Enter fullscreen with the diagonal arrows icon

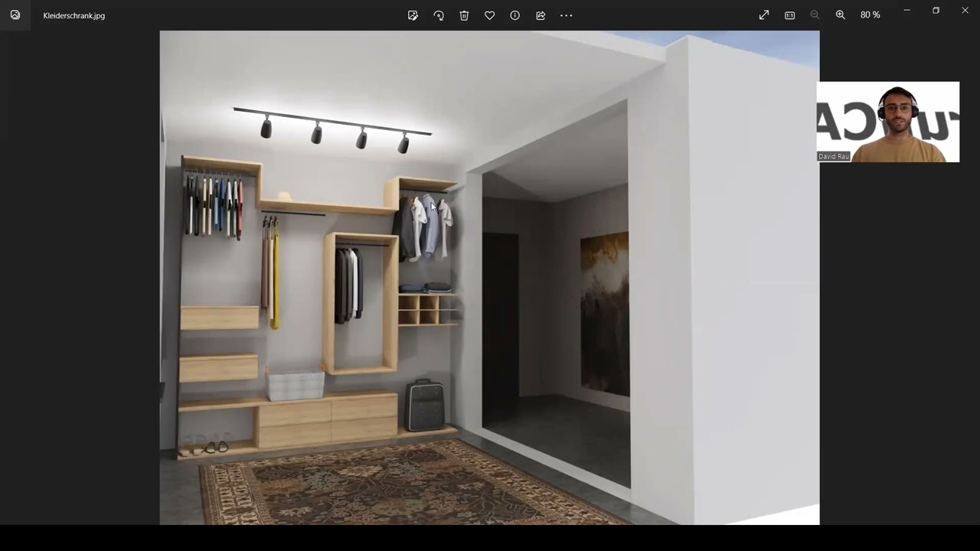point(764,15)
